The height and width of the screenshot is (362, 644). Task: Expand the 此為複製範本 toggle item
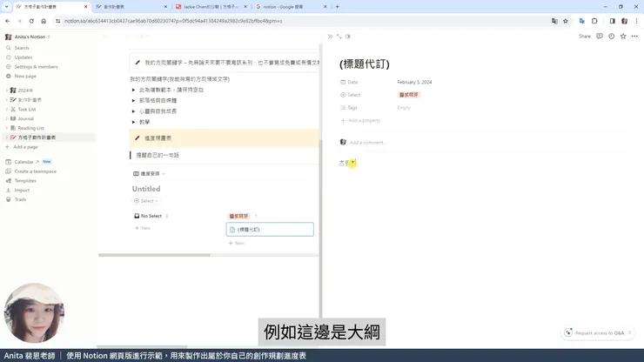(x=133, y=90)
